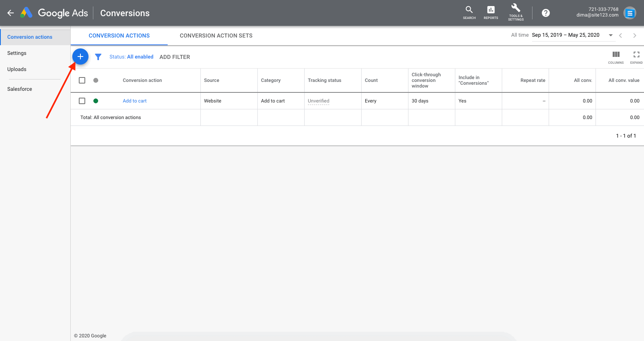Add a new conversion action with plus button
The image size is (644, 341).
click(x=80, y=56)
